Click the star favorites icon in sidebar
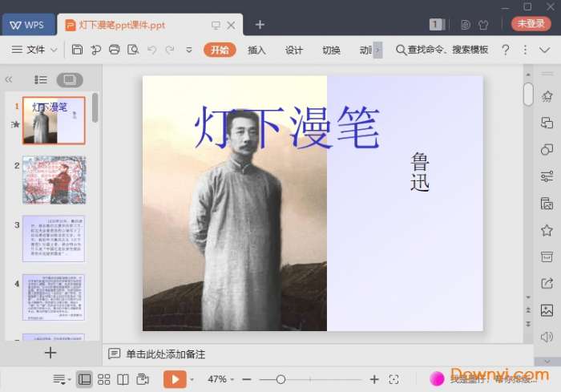The image size is (561, 392). [x=547, y=230]
